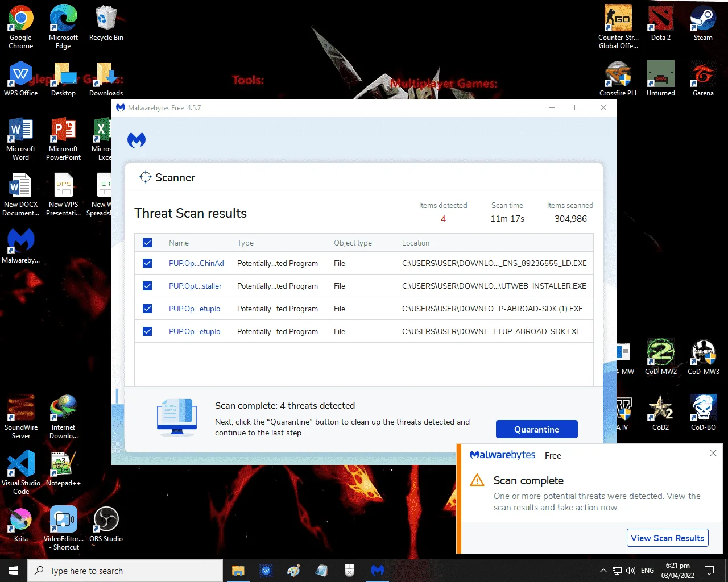Click the Items scanned value 304,986
Image resolution: width=728 pixels, height=582 pixels.
570,219
